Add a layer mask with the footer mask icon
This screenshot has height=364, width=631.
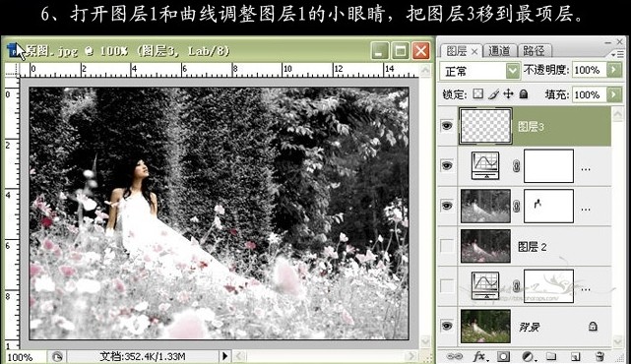503,356
